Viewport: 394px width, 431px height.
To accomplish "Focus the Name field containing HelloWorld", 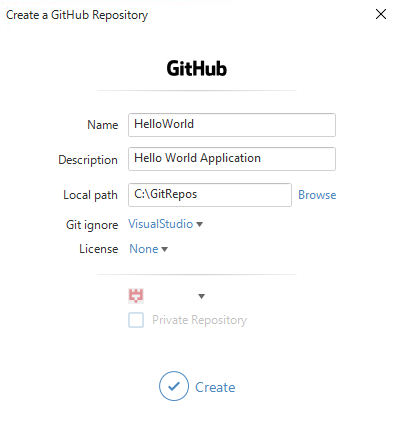I will [x=232, y=125].
